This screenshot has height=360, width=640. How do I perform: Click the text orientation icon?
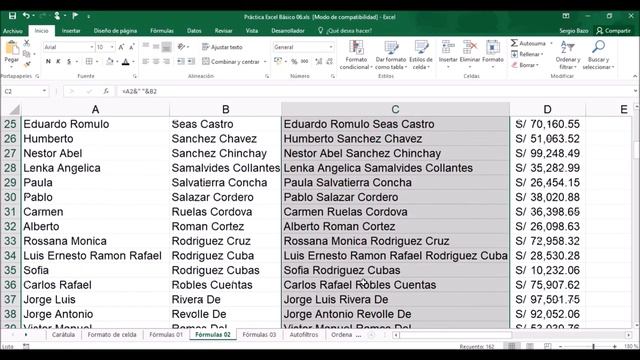pyautogui.click(x=181, y=47)
